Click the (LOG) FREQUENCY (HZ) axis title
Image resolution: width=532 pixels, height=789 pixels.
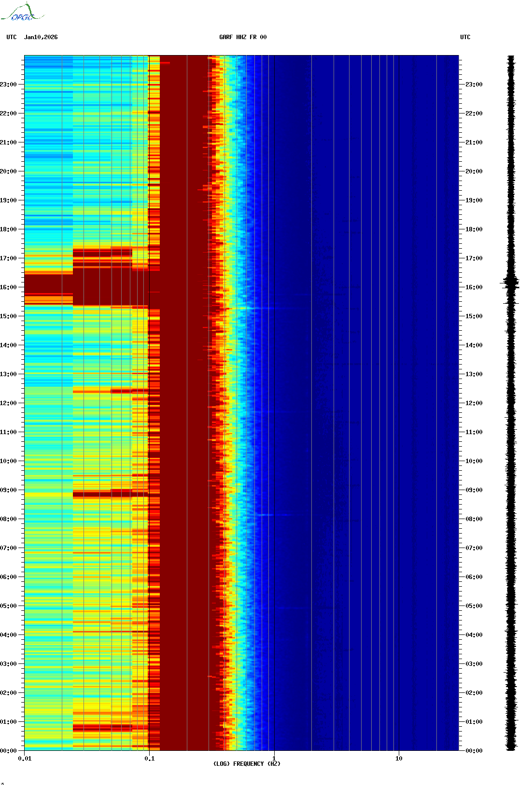pyautogui.click(x=247, y=764)
